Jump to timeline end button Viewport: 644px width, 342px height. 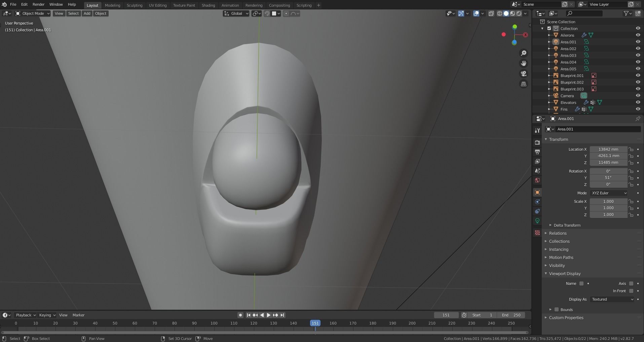click(282, 315)
